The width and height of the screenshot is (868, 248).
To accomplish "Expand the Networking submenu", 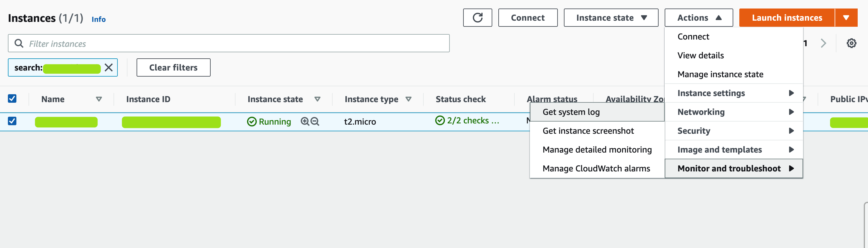I will click(x=734, y=112).
